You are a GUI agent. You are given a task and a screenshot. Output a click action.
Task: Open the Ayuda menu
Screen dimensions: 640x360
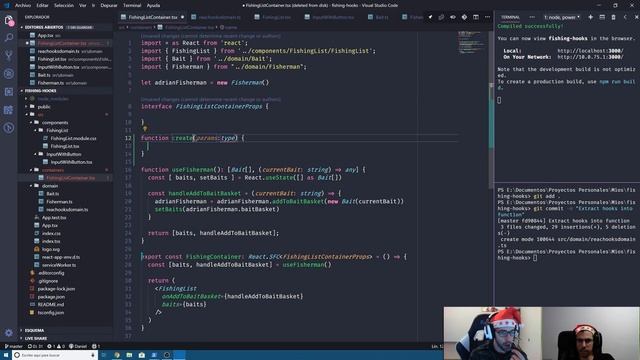(x=153, y=5)
